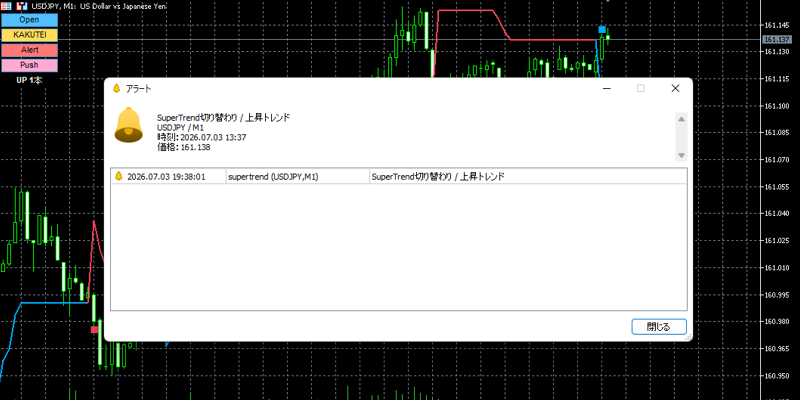Click the red table icon at chart corner
Viewport: 800px width, 400px height.
(7, 7)
